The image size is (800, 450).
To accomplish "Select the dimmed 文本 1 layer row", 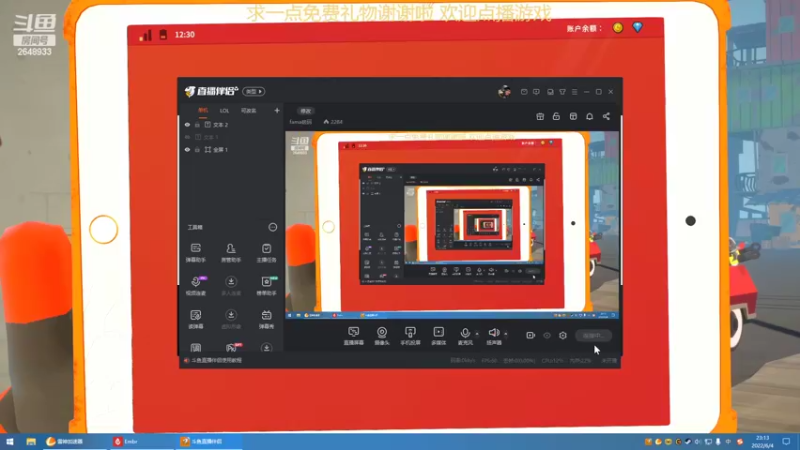I will pyautogui.click(x=232, y=137).
